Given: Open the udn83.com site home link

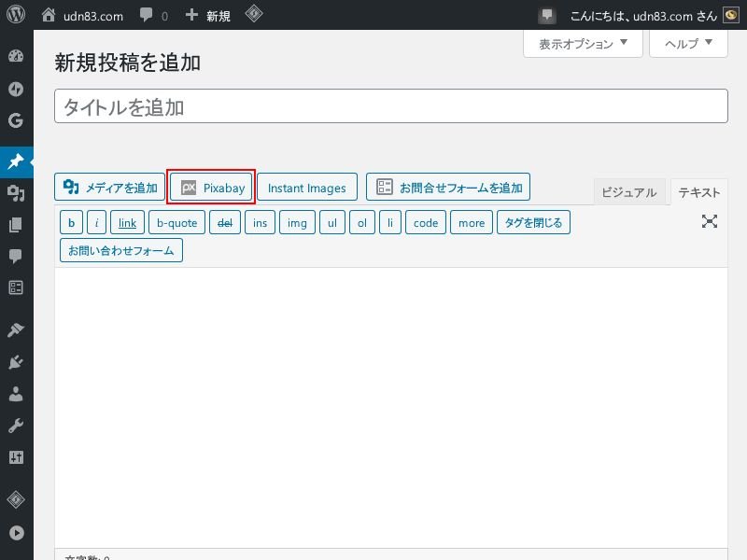Looking at the screenshot, I should (x=82, y=16).
